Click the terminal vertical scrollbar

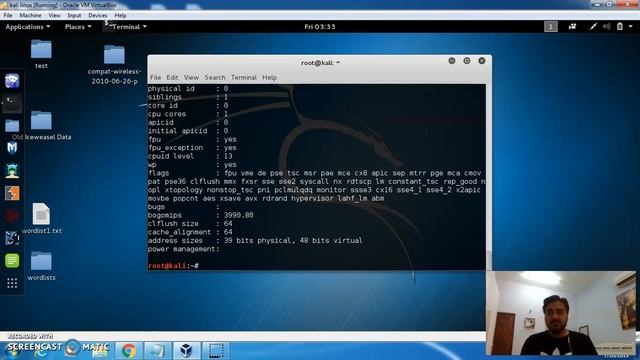[489, 177]
